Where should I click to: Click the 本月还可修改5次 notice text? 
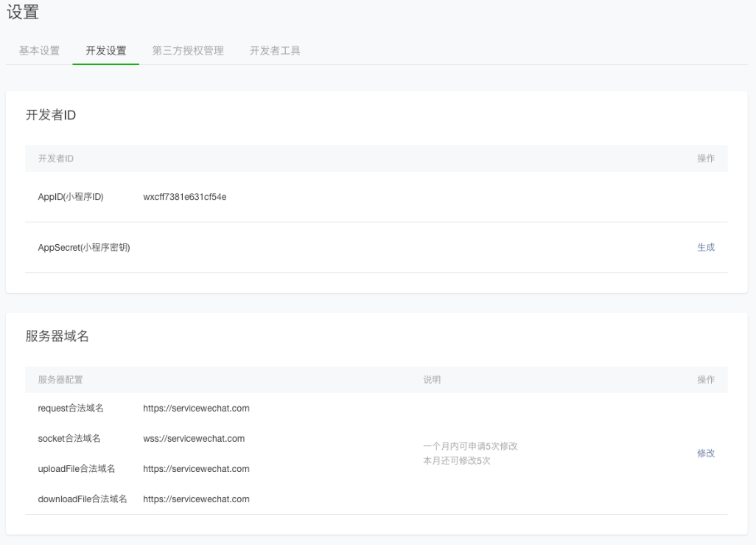coord(457,461)
